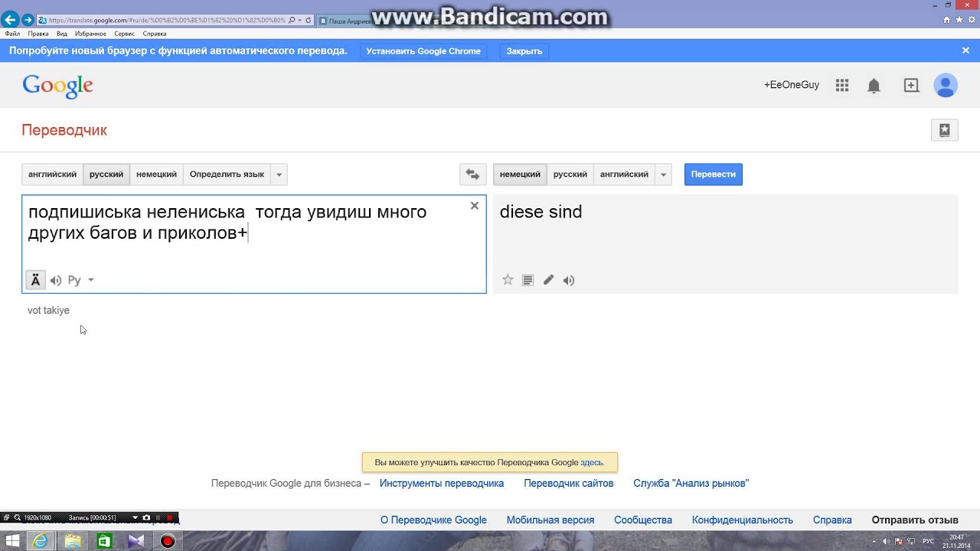
Task: Select немецкий as target language
Action: pyautogui.click(x=520, y=174)
